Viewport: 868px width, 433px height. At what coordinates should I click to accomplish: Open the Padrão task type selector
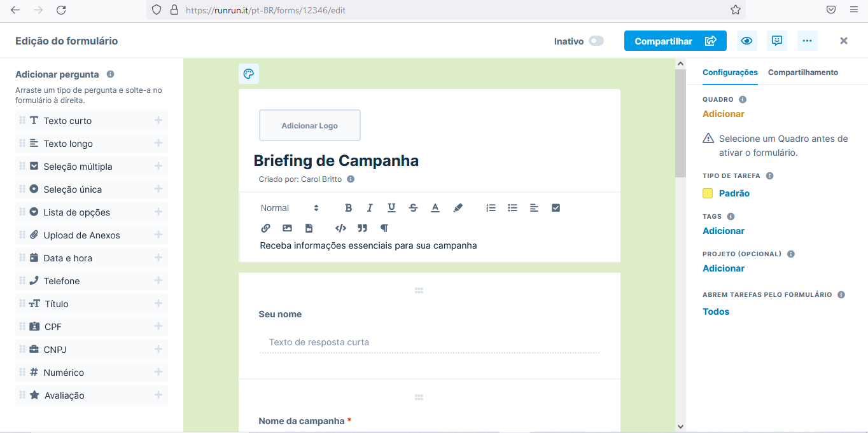(x=734, y=193)
